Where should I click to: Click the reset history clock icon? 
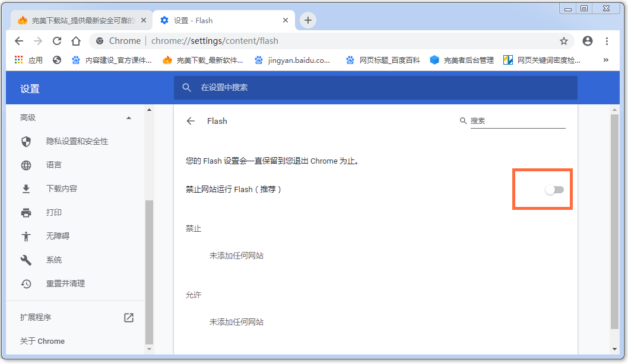(26, 283)
